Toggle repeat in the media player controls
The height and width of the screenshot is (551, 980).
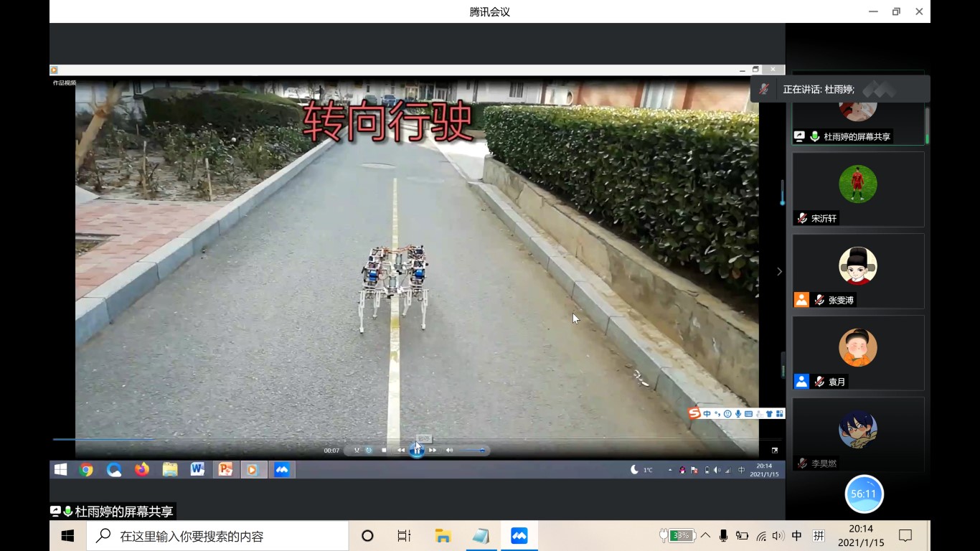pyautogui.click(x=369, y=451)
